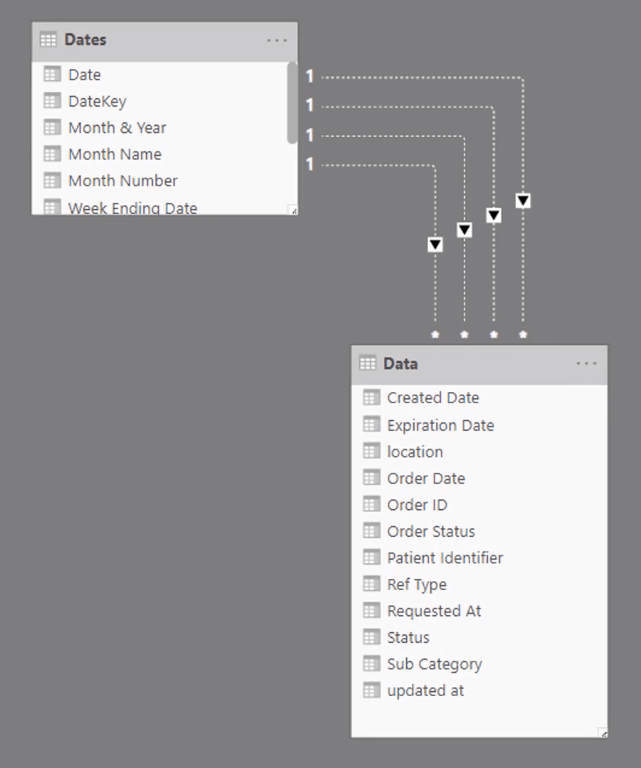This screenshot has width=641, height=768.
Task: Open the Data table more options menu
Action: (587, 363)
